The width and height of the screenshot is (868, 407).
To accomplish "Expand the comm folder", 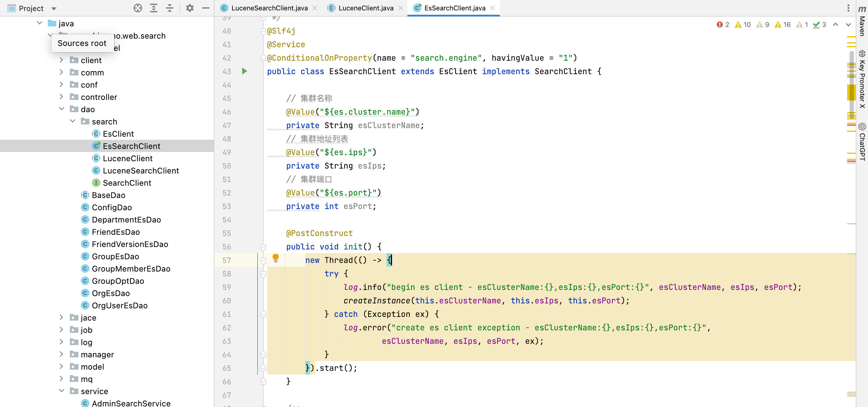I will [61, 72].
